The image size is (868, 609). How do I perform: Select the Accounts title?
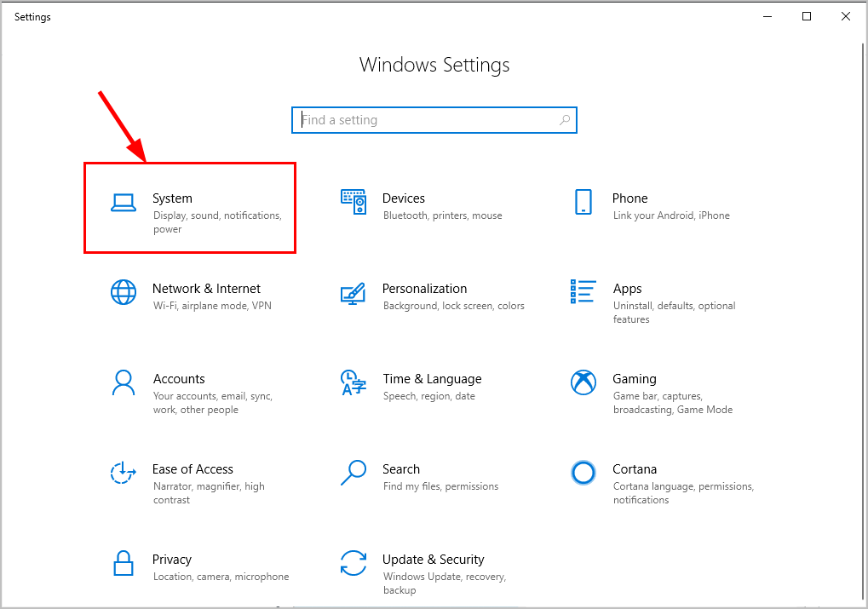click(179, 379)
